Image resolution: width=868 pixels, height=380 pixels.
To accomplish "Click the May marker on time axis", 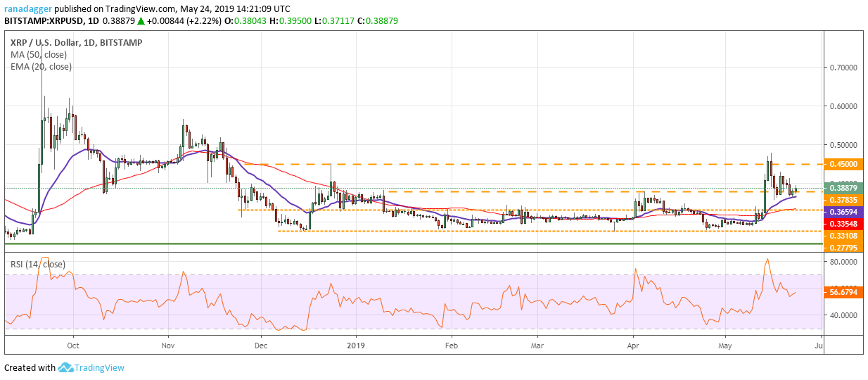I will click(x=725, y=346).
